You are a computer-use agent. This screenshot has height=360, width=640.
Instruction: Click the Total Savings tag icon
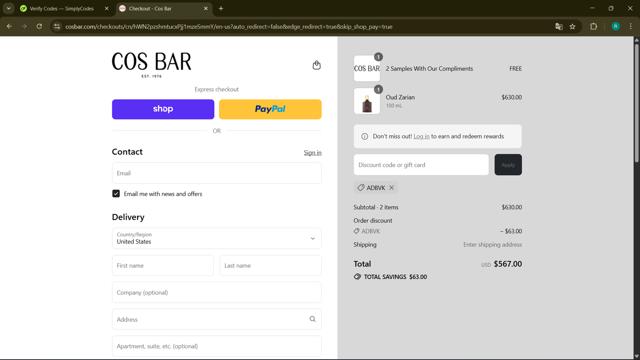tap(357, 277)
